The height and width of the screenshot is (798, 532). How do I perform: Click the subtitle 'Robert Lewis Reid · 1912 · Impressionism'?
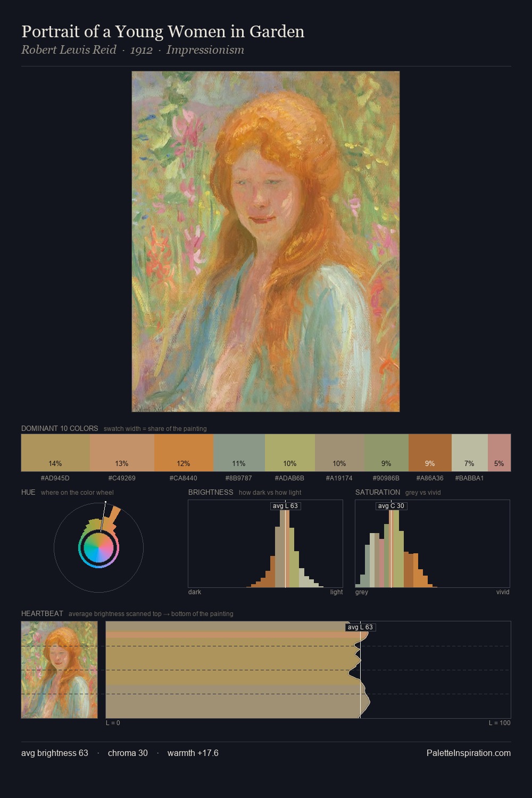click(132, 50)
